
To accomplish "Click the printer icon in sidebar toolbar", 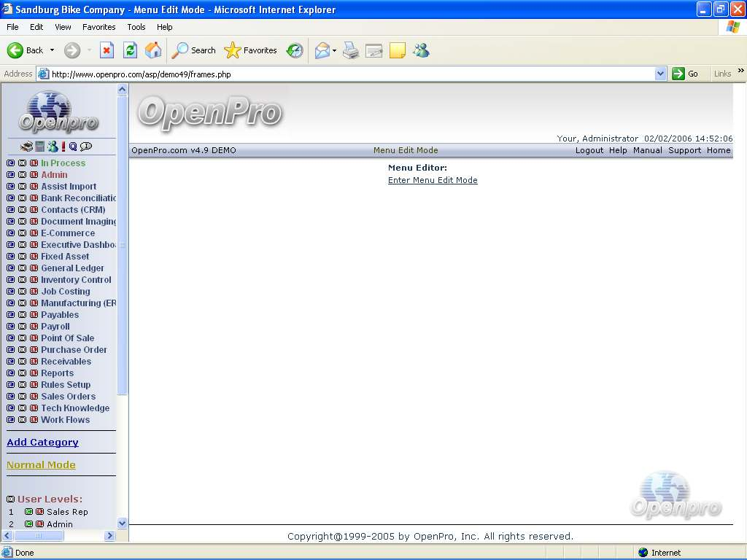I will (x=26, y=147).
